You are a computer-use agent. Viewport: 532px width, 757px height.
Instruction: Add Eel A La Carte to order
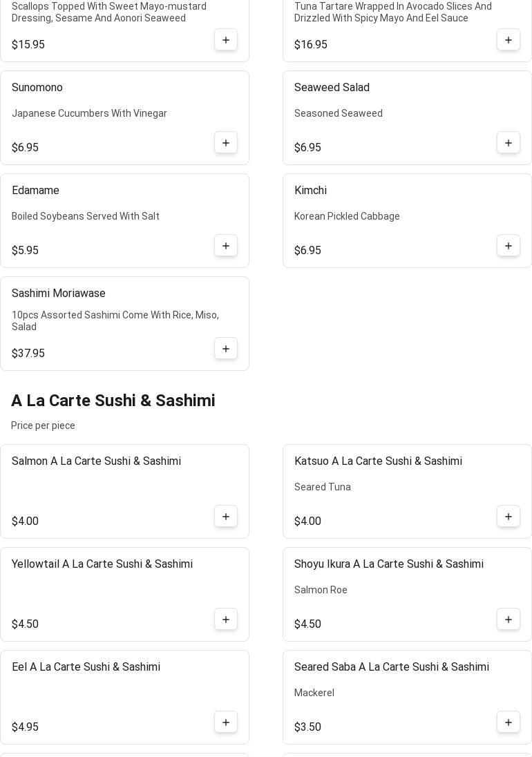point(226,722)
